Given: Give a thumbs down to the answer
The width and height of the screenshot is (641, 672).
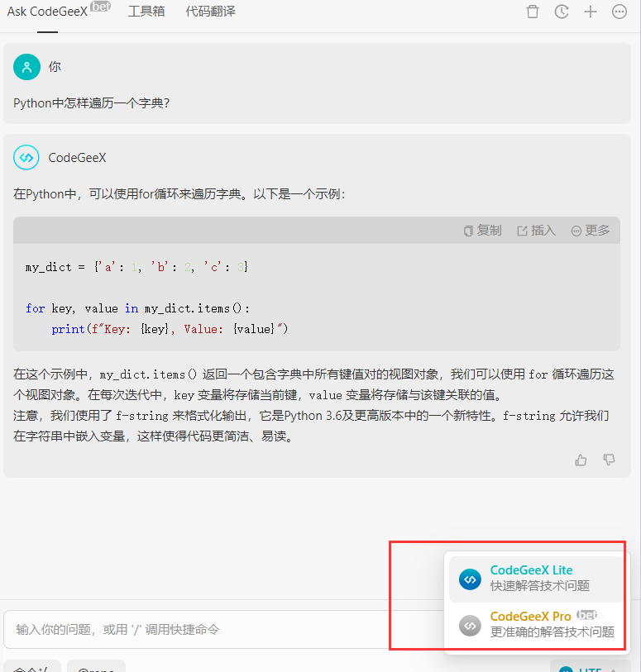Looking at the screenshot, I should (609, 460).
